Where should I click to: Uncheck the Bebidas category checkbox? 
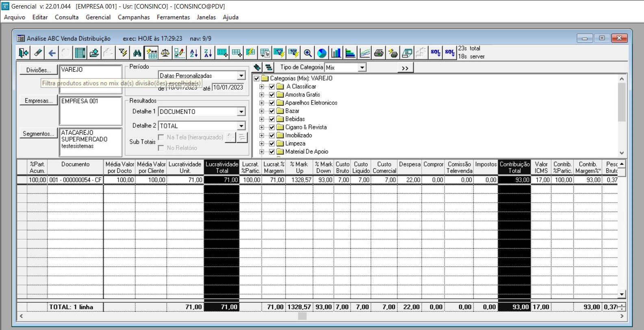point(272,119)
